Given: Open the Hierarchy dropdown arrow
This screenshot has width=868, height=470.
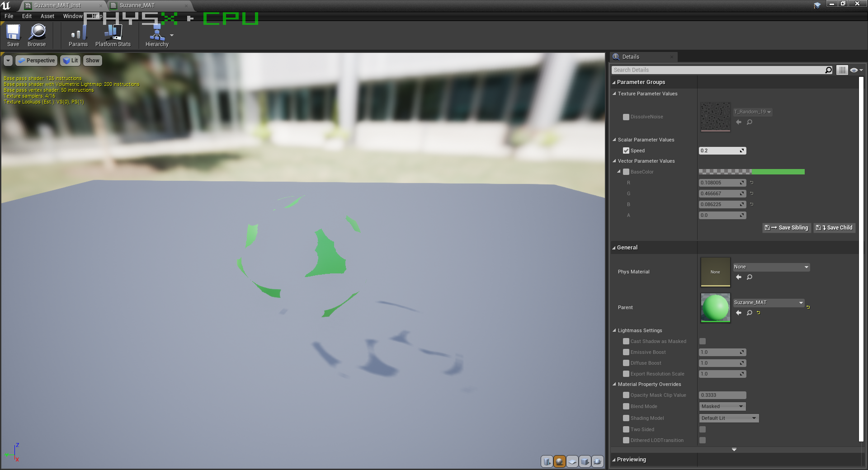Looking at the screenshot, I should [172, 35].
